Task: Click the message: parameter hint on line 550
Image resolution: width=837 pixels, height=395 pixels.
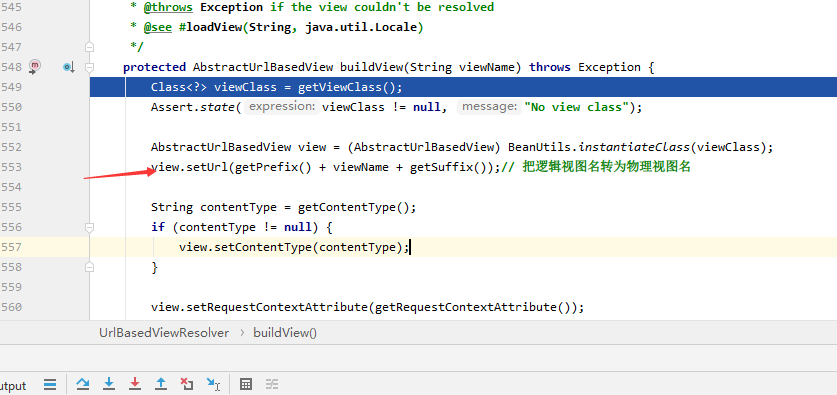Action: (x=489, y=107)
